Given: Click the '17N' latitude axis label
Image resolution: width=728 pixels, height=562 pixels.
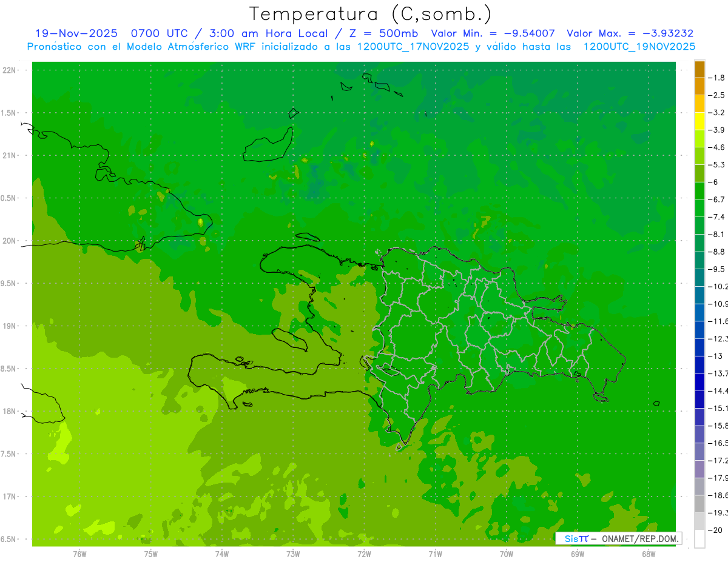Looking at the screenshot, I should tap(9, 497).
